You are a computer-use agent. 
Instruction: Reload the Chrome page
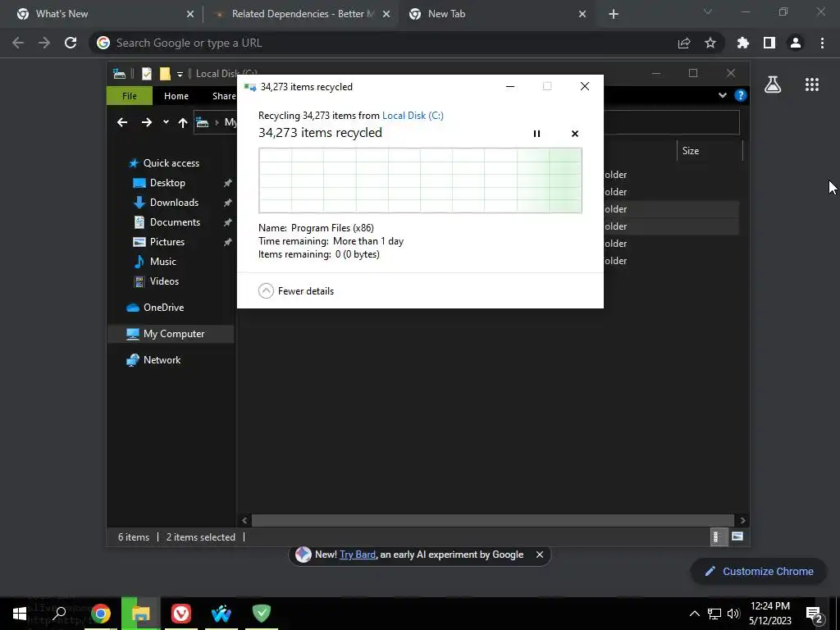[x=71, y=43]
